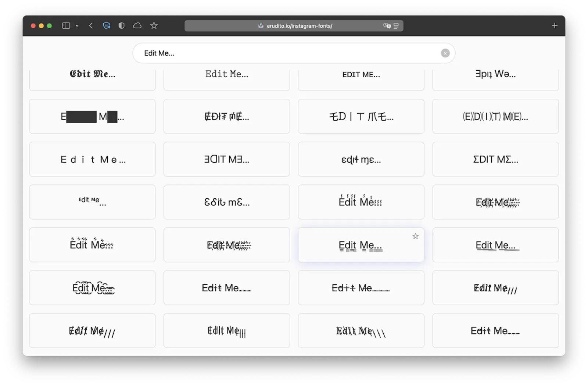Open the sidebar options chevron dropdown
Screen dimensions: 588x386
(77, 26)
